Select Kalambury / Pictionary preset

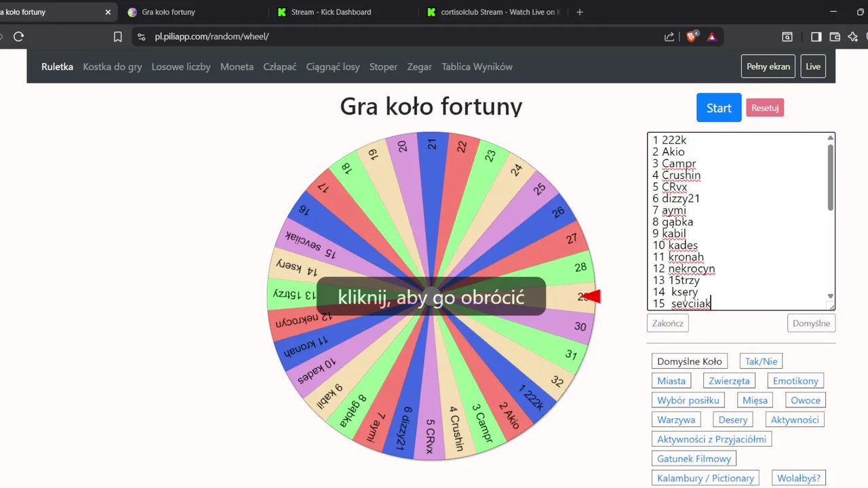[x=705, y=479]
